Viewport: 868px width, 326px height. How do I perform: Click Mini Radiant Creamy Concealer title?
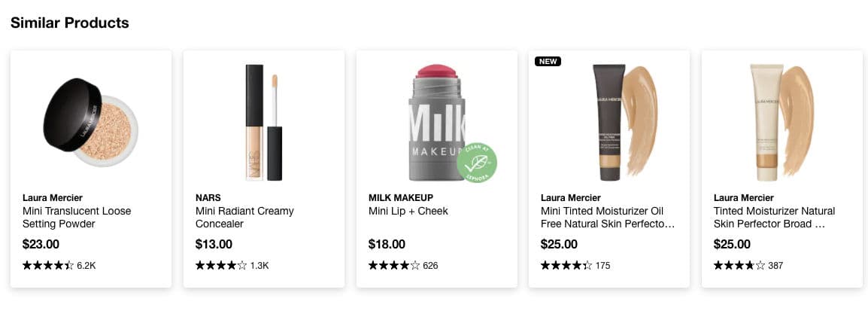[244, 218]
